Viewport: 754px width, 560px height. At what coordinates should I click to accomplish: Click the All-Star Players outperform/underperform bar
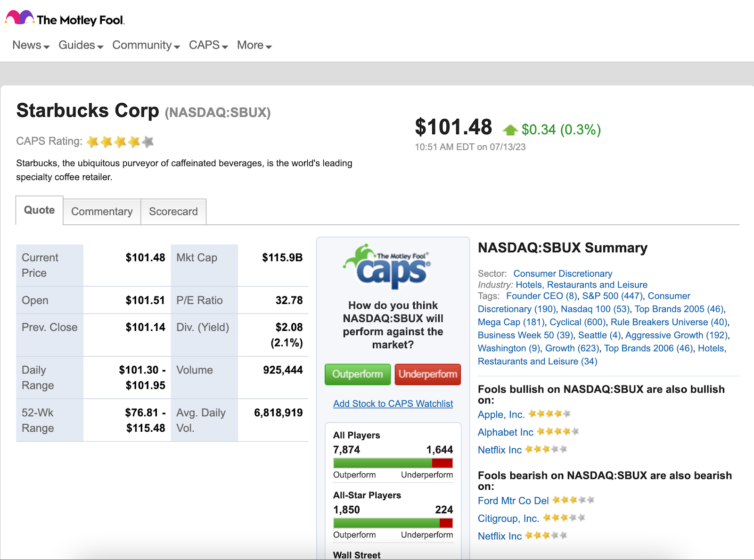tap(393, 523)
